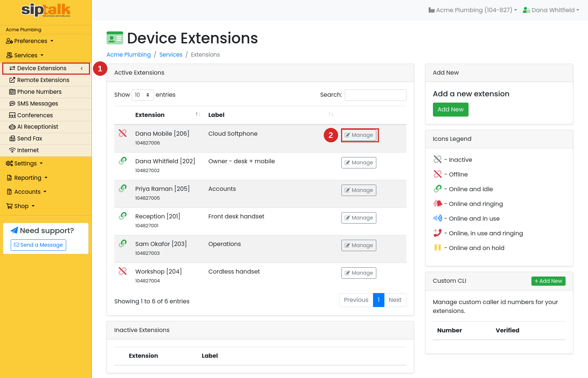Click Manage for Workshop [204]
This screenshot has width=588, height=378.
click(x=359, y=273)
